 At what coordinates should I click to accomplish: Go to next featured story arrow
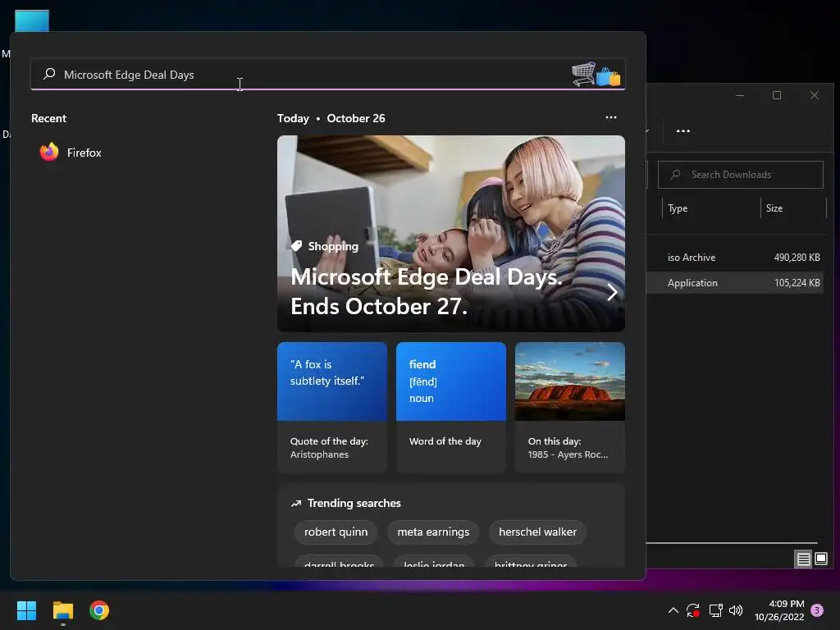(612, 292)
